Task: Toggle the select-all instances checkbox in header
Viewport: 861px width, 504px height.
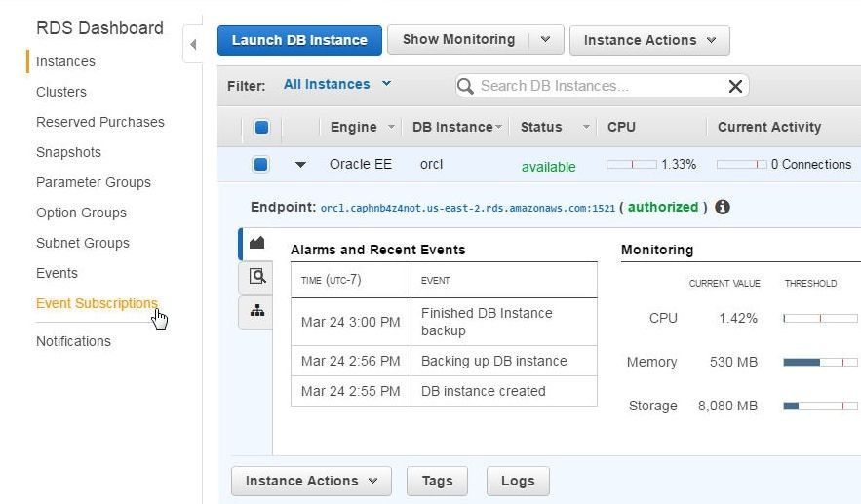Action: [262, 127]
